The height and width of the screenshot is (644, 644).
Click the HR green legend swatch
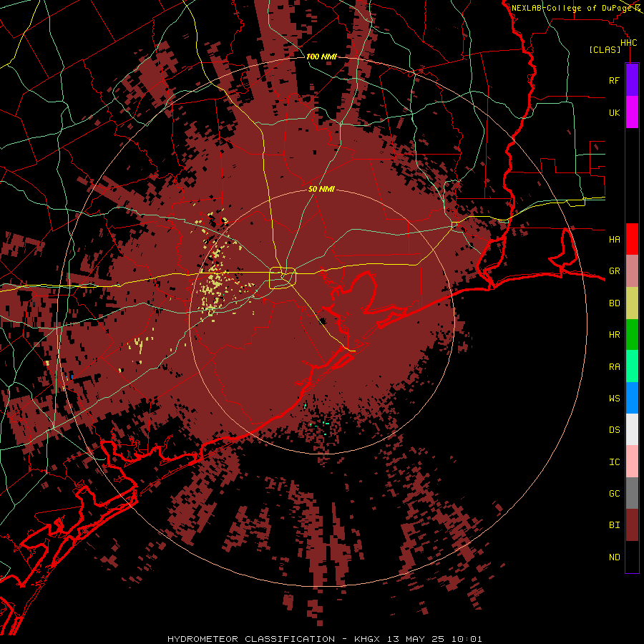coord(632,335)
